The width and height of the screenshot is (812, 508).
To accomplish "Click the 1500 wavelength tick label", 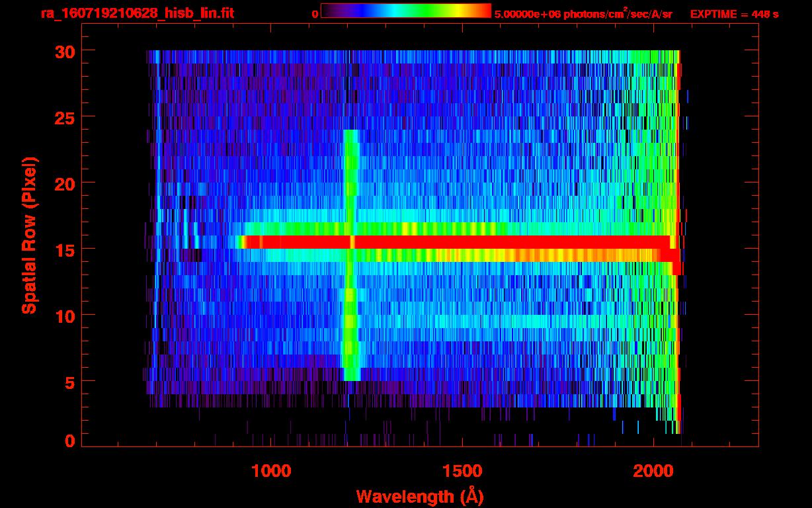I will (462, 471).
